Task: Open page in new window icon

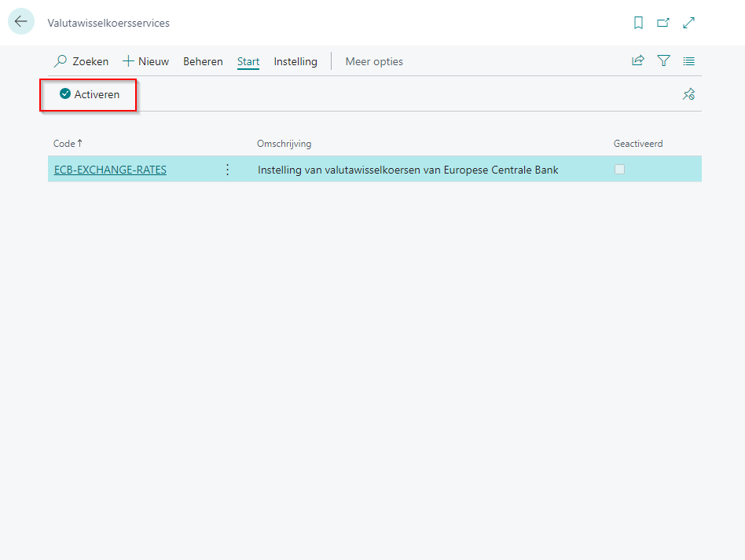Action: point(663,23)
